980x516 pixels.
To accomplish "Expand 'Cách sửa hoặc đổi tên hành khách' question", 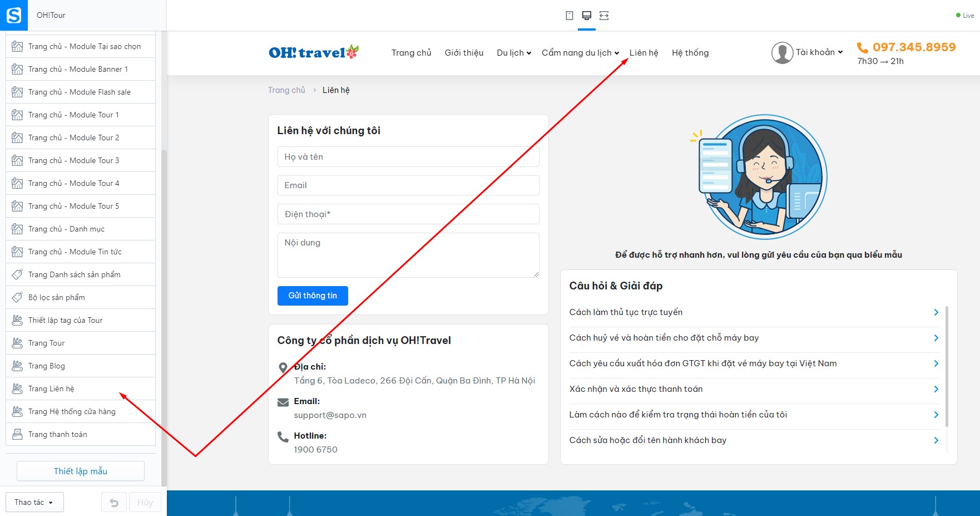I will point(754,440).
